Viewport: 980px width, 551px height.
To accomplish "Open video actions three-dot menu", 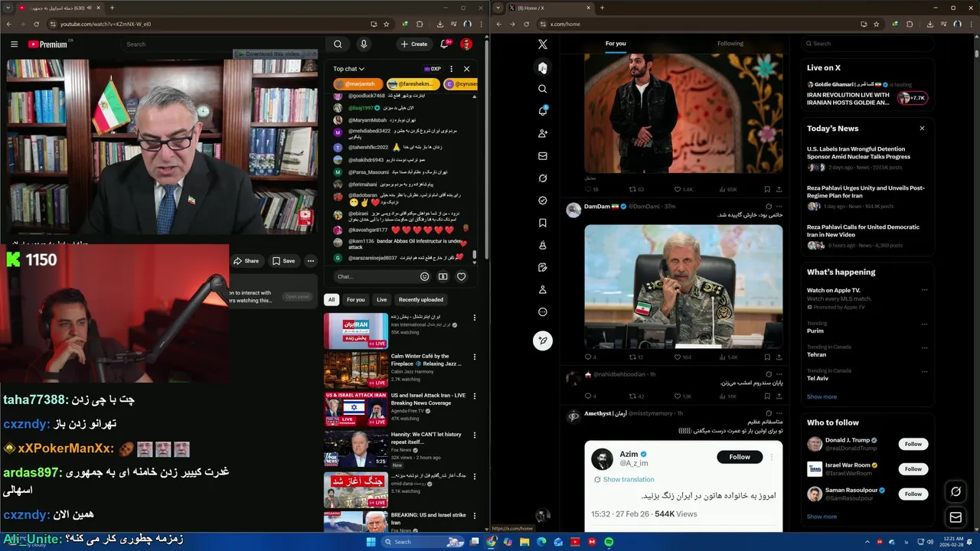I will tap(310, 261).
